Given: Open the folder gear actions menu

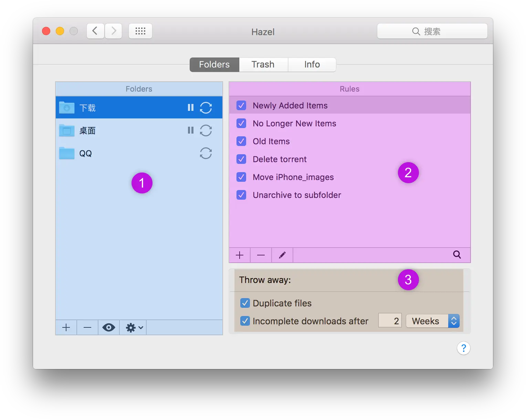Looking at the screenshot, I should pos(133,327).
